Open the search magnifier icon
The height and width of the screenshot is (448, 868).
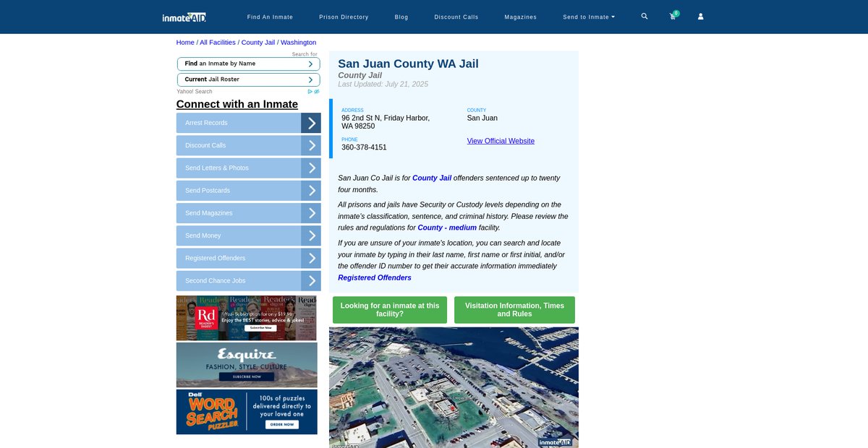[644, 17]
